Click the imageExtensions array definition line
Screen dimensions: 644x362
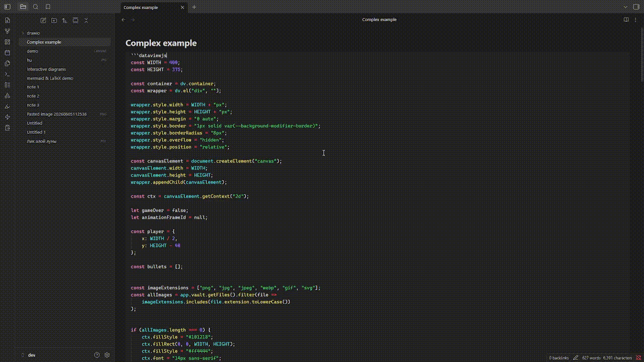coord(225,288)
